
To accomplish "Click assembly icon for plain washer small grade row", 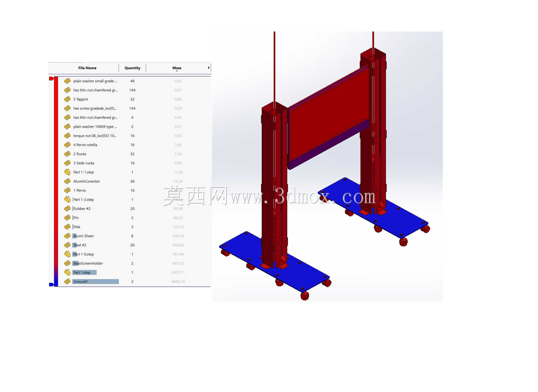I will [x=67, y=81].
